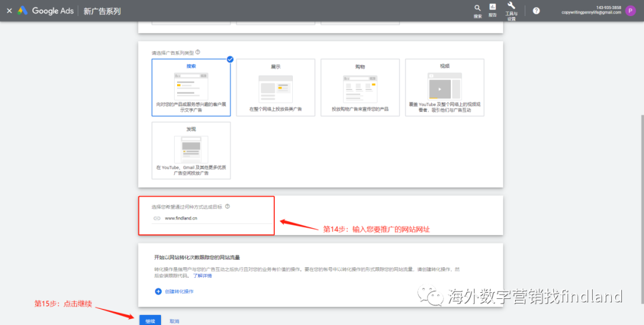Close the new campaign setup with X
The image size is (644, 325).
(x=9, y=11)
